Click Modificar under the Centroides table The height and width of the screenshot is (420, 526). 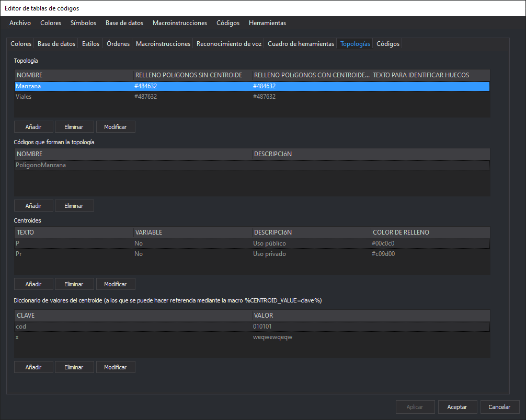pyautogui.click(x=116, y=284)
